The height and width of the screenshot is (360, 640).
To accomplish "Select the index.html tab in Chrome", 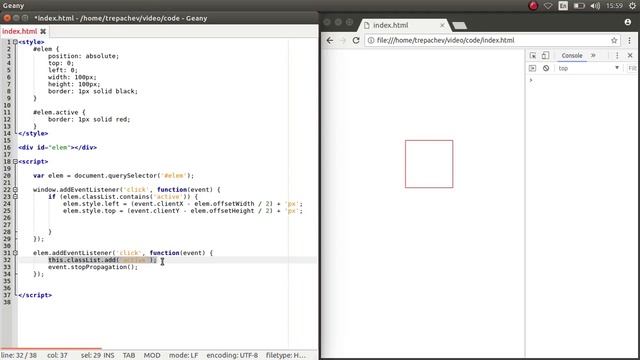I will point(391,25).
